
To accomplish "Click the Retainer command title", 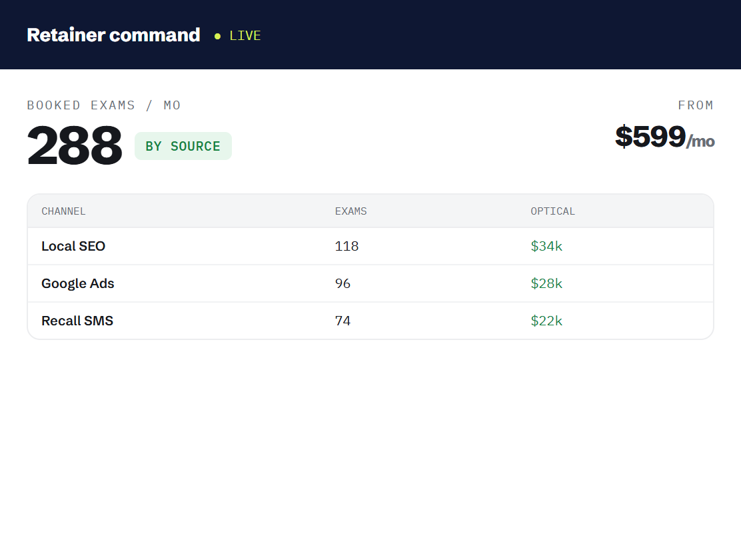I will [113, 35].
